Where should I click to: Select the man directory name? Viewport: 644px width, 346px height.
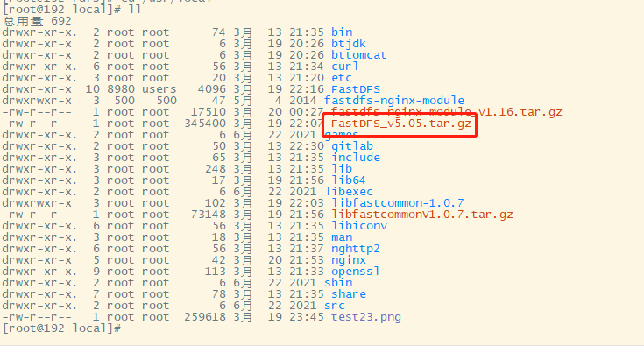[x=342, y=237]
